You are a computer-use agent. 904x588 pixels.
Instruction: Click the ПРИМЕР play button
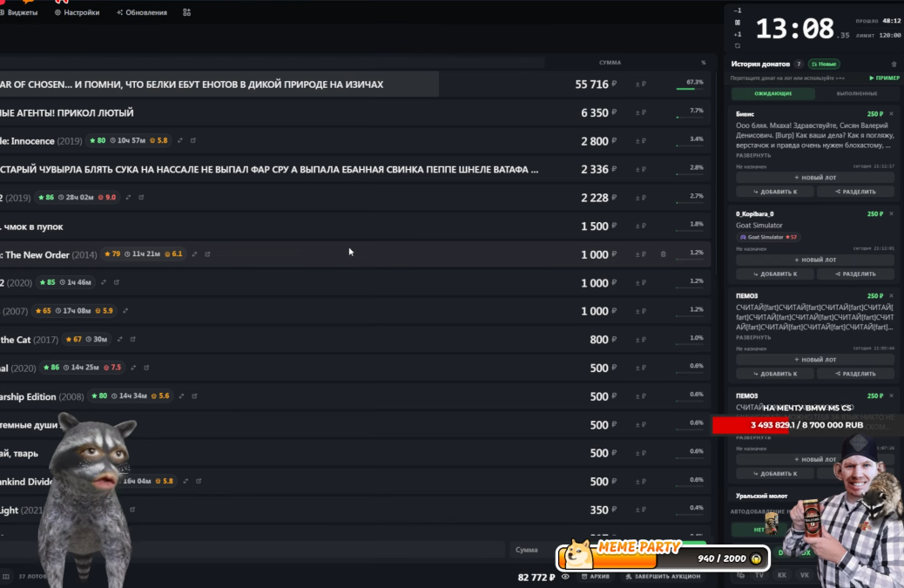(884, 78)
